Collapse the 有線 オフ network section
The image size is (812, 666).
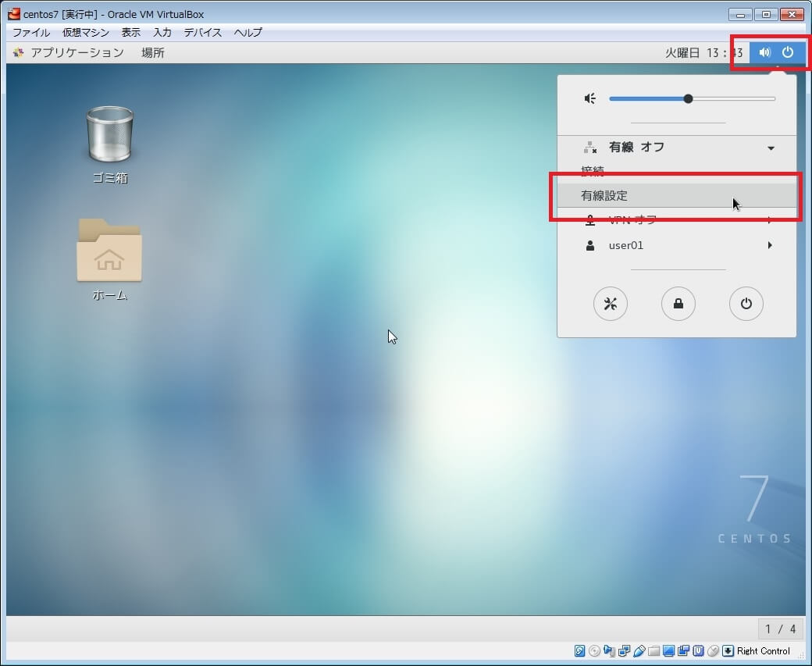[x=771, y=148]
